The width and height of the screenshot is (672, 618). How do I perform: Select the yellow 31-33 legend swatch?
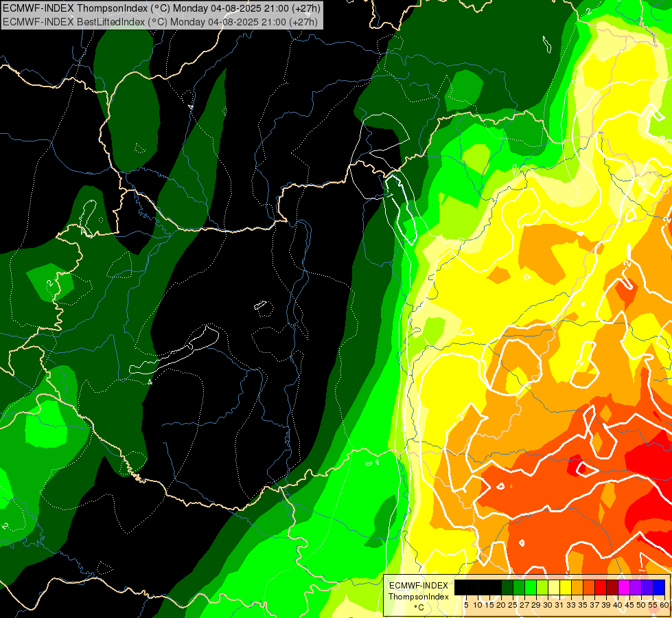point(566,587)
